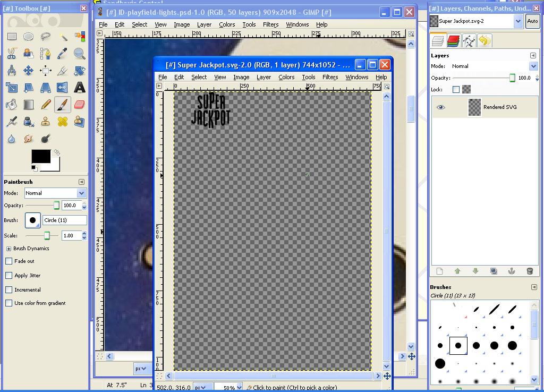The height and width of the screenshot is (392, 544).
Task: Hide the Rendered SVG layer
Action: coord(441,107)
